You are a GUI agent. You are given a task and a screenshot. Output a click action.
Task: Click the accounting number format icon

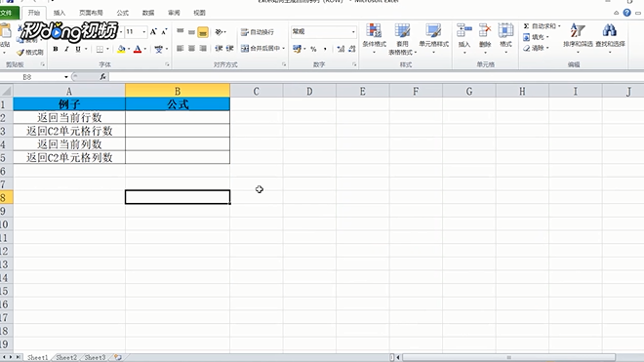[297, 49]
